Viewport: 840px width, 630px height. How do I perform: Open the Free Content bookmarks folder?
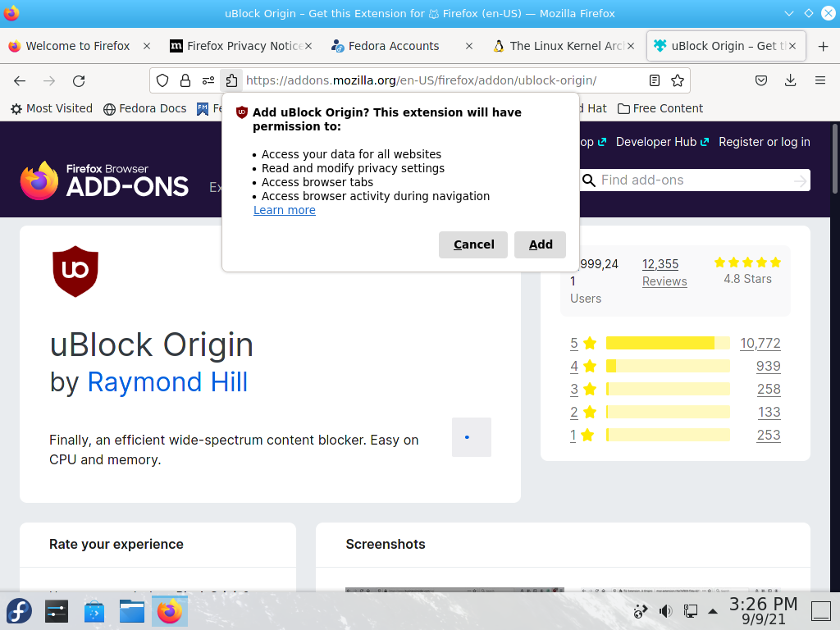click(x=660, y=109)
